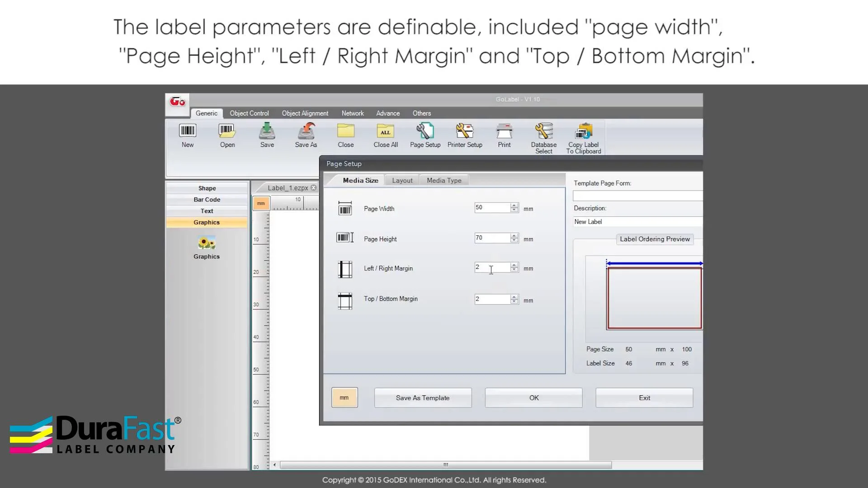
Task: Click Copy Label To Clipboard icon
Action: (583, 131)
